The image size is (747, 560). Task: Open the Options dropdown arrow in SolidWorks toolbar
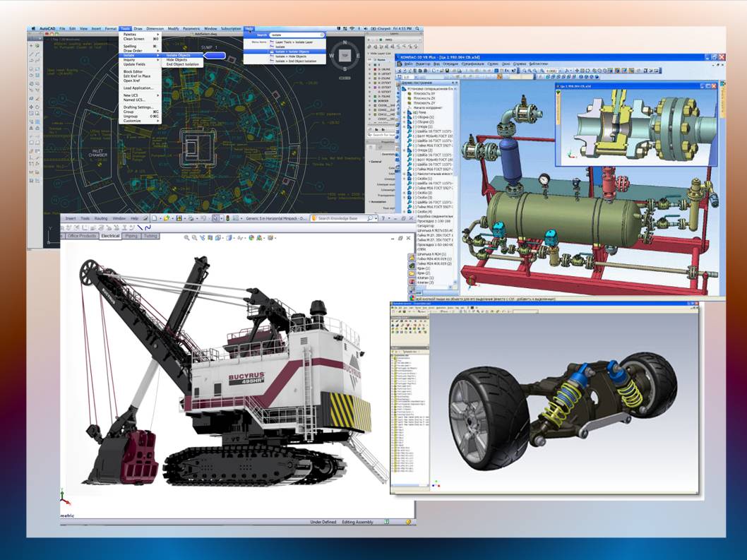pos(241,218)
